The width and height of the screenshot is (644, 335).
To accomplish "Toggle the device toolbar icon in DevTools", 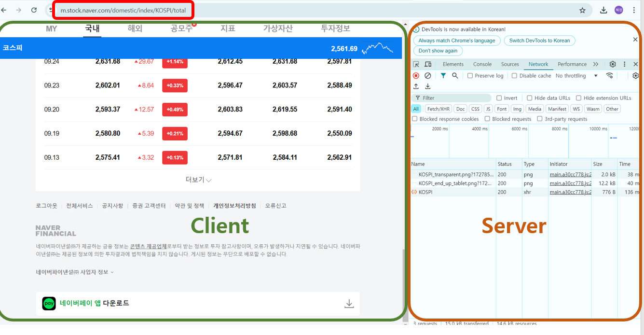I will pyautogui.click(x=428, y=64).
